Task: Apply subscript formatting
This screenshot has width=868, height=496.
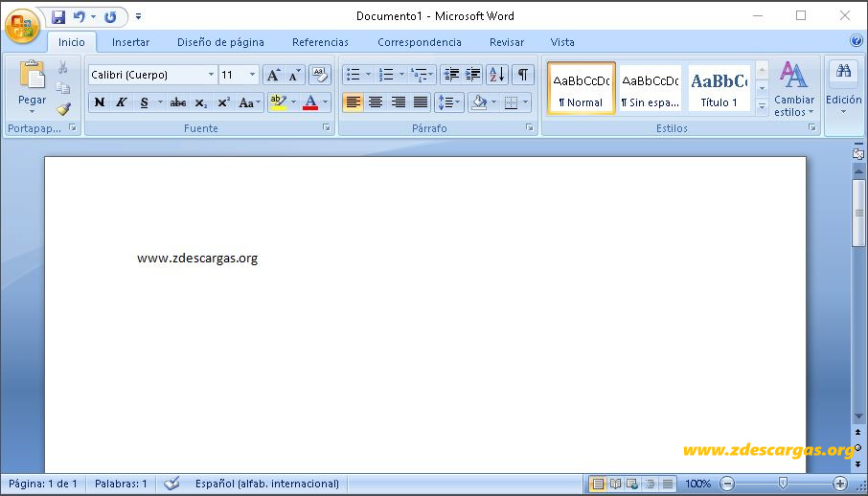Action: [201, 102]
